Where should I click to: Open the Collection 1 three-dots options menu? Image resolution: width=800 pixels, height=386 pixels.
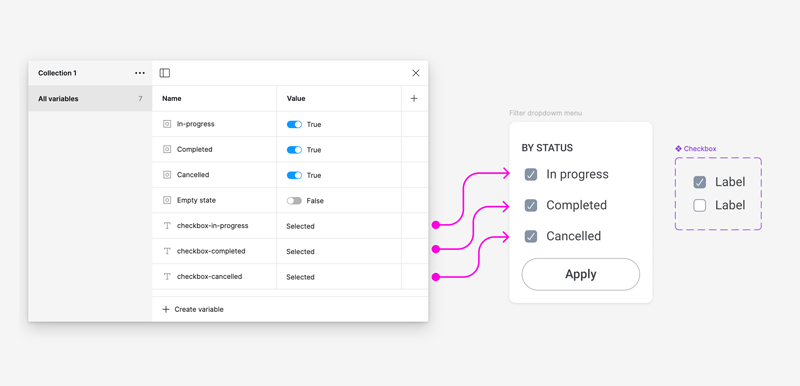140,73
